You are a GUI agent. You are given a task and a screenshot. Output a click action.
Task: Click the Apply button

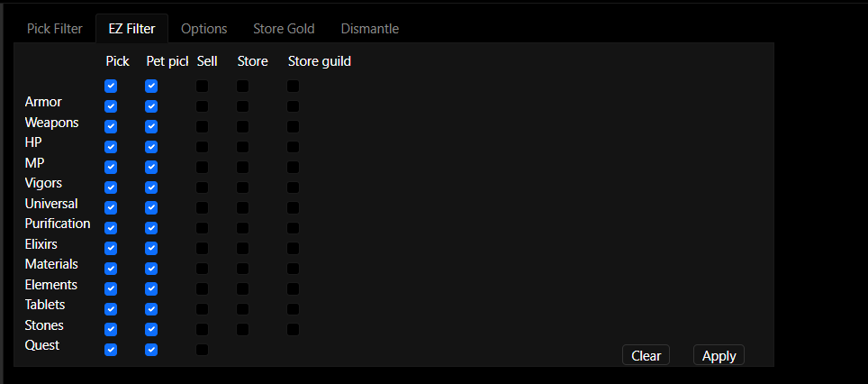719,355
